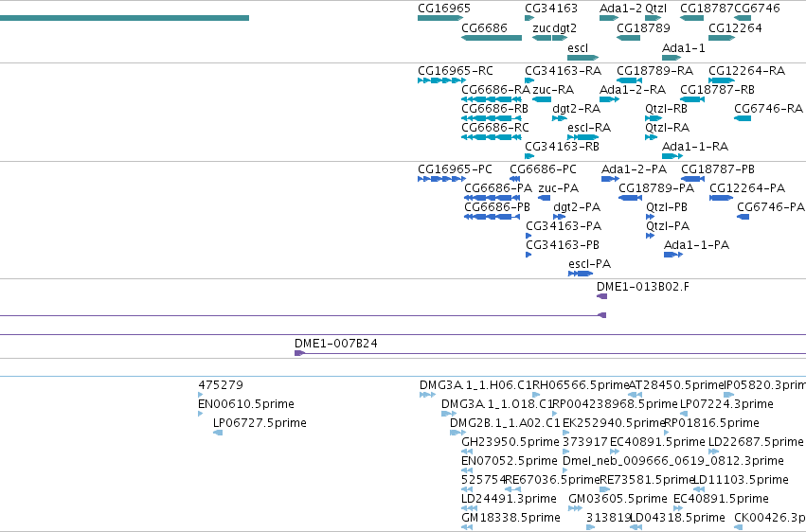
Task: Click the DMG2B.1_1.A02.C1 EST label
Action: point(505,423)
